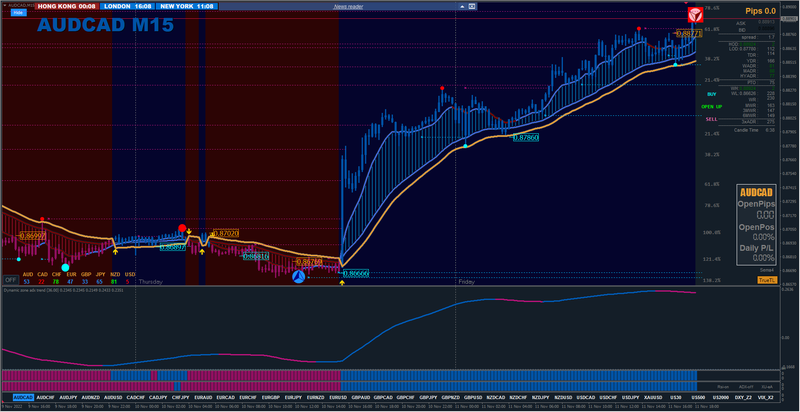Click the 0.87020 price label
The height and width of the screenshot is (412, 800).
tap(226, 233)
